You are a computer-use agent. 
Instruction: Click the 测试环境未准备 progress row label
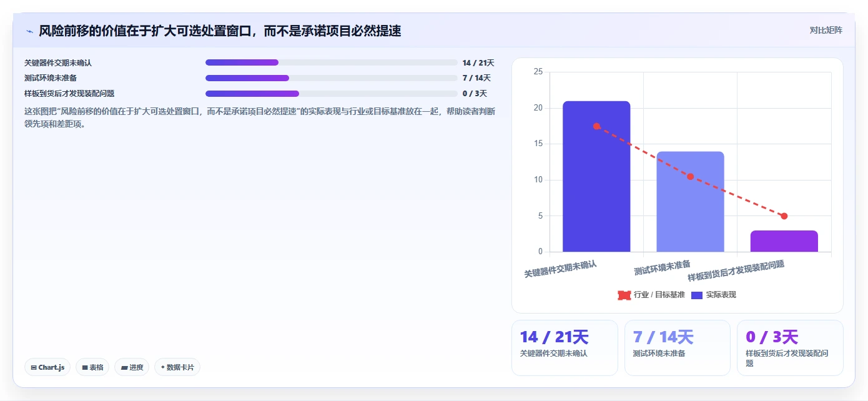click(51, 78)
